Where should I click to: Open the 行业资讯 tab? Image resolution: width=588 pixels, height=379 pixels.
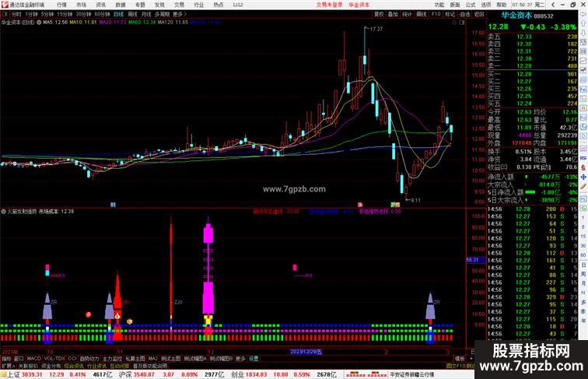[x=97, y=366]
